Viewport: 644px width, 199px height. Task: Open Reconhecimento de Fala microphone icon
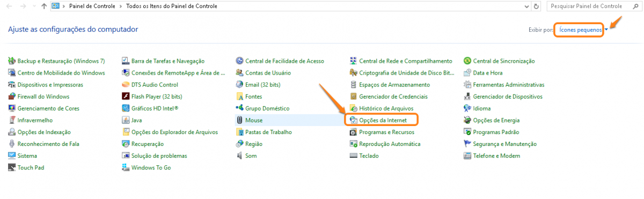[12, 144]
